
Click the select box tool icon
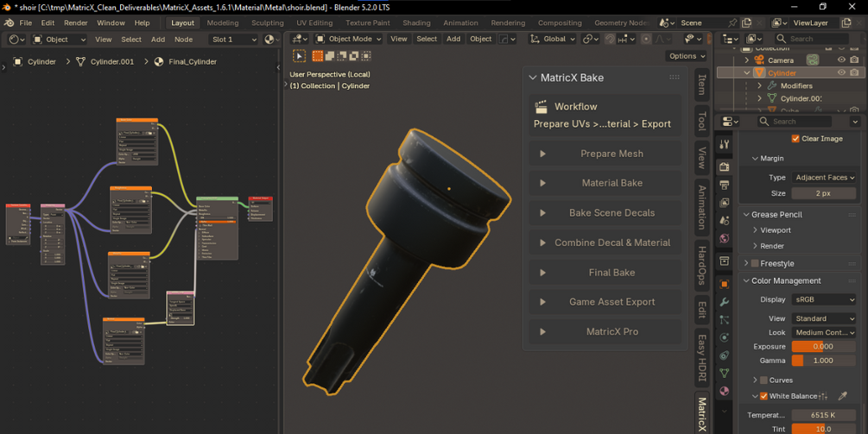pos(299,56)
